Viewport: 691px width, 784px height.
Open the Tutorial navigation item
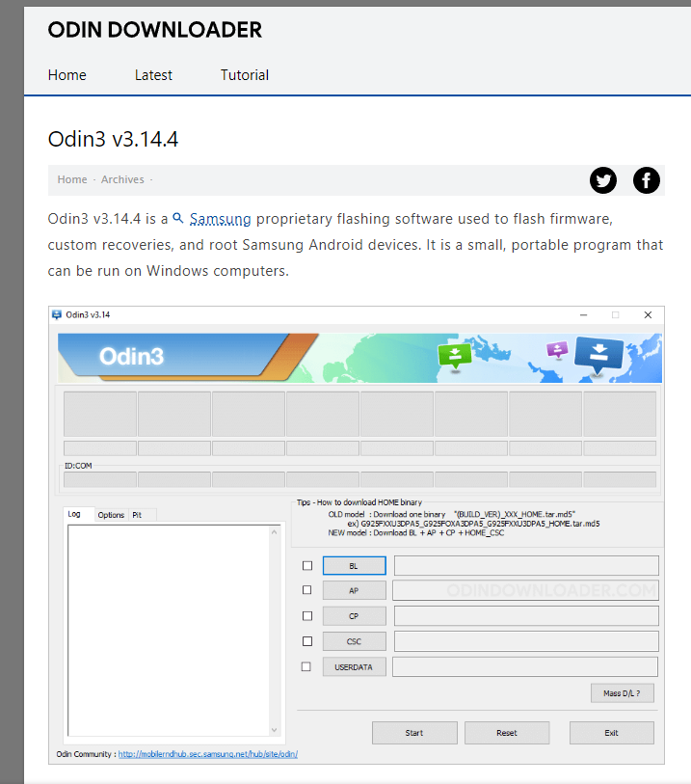coord(245,75)
